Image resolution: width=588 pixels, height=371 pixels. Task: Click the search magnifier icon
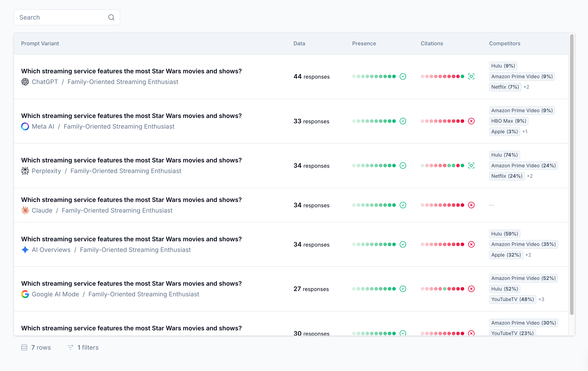[111, 17]
